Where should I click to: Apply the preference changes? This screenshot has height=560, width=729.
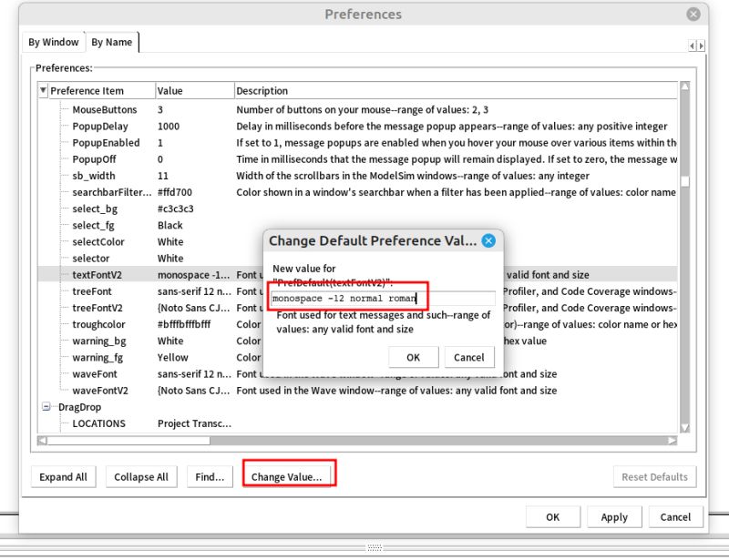coord(614,517)
